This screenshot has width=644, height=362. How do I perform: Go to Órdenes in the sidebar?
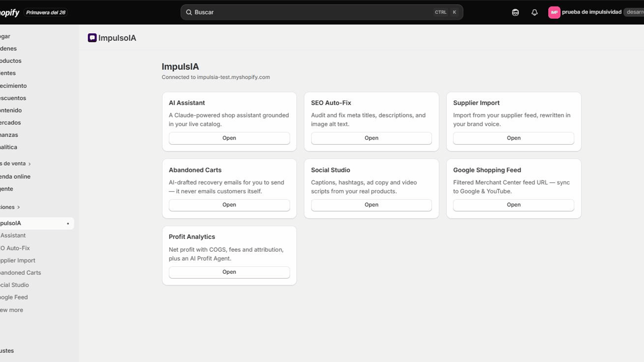pos(8,49)
